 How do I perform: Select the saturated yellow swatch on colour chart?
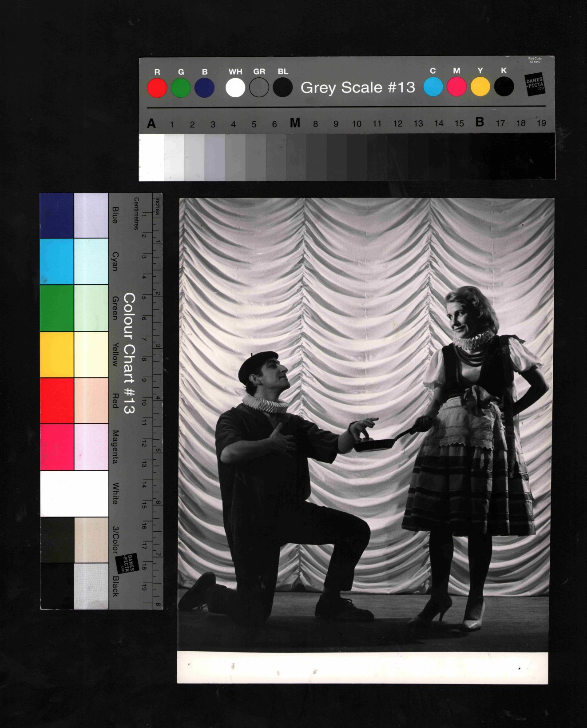pyautogui.click(x=57, y=354)
